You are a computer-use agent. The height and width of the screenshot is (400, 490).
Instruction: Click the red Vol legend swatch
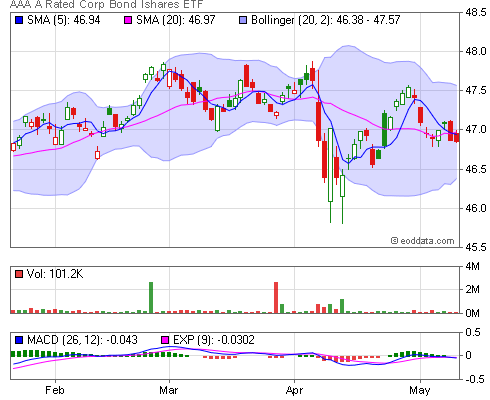point(19,274)
